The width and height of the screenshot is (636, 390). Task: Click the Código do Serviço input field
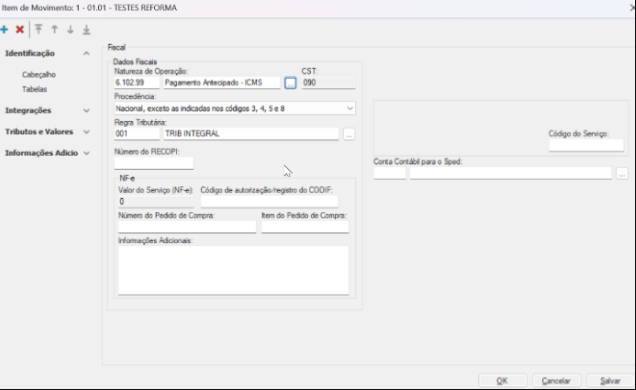pos(586,145)
